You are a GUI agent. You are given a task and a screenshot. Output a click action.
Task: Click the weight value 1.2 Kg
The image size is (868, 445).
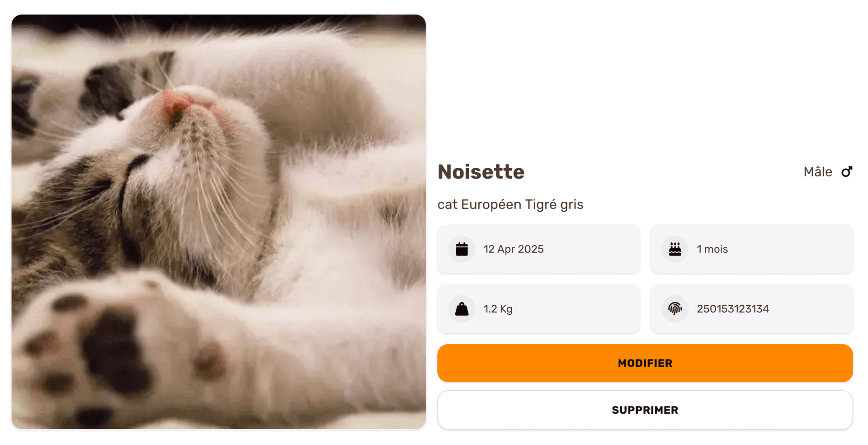point(498,309)
